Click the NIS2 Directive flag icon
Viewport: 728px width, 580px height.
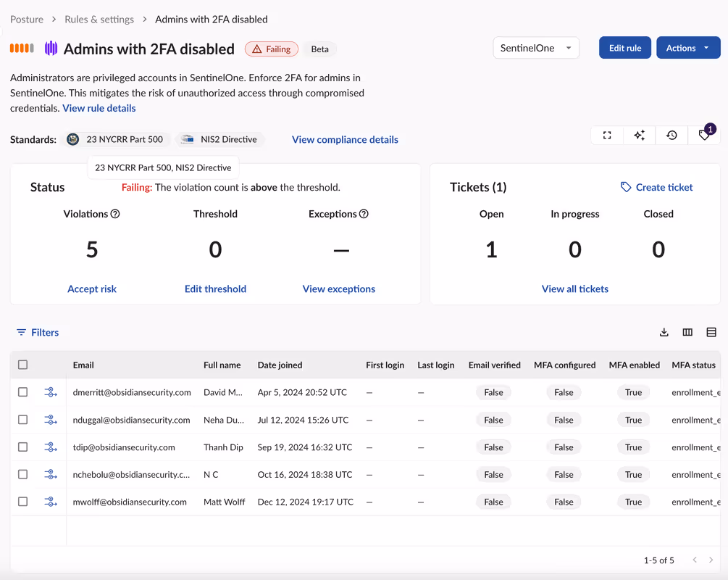click(x=188, y=139)
